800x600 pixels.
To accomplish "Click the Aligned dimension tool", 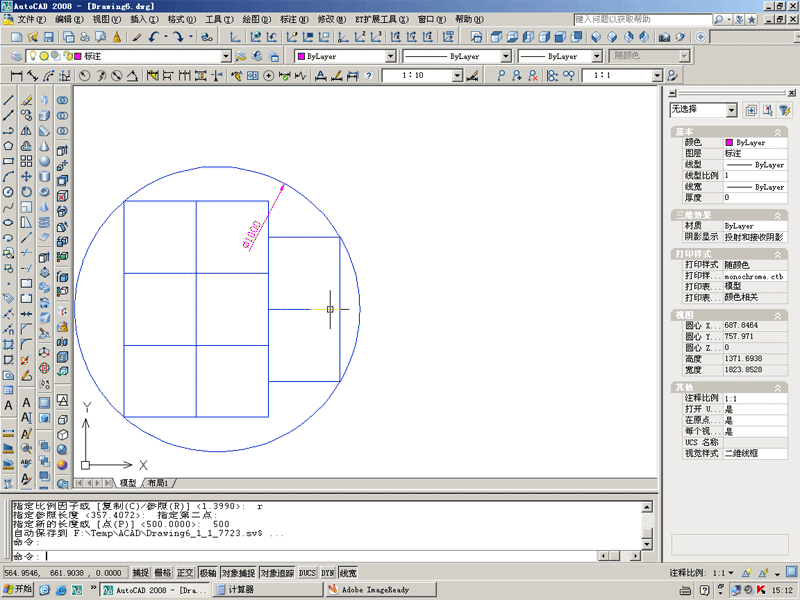I will click(33, 76).
